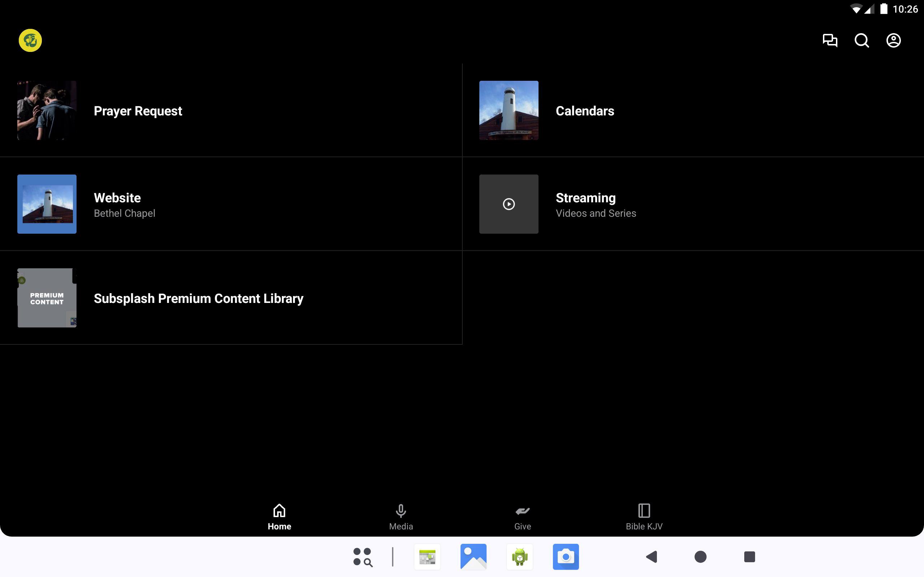This screenshot has width=924, height=577.
Task: Open the Bible KJV tab
Action: (644, 516)
